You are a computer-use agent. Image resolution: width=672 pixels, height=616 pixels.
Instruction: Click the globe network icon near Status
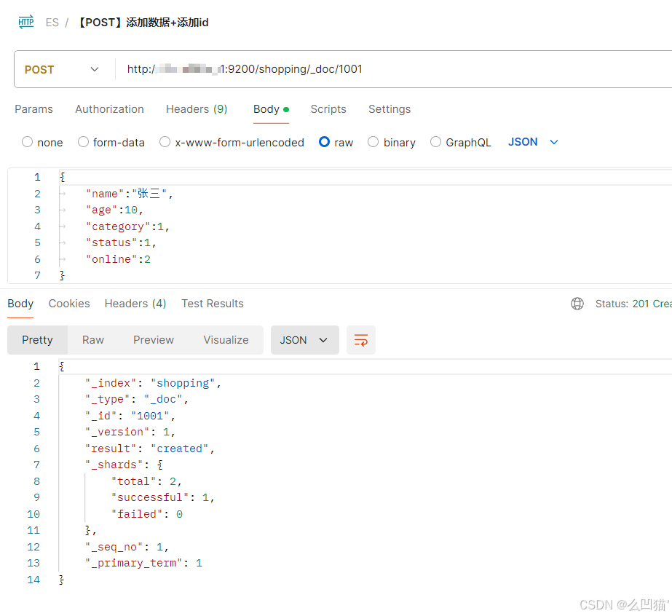coord(577,304)
